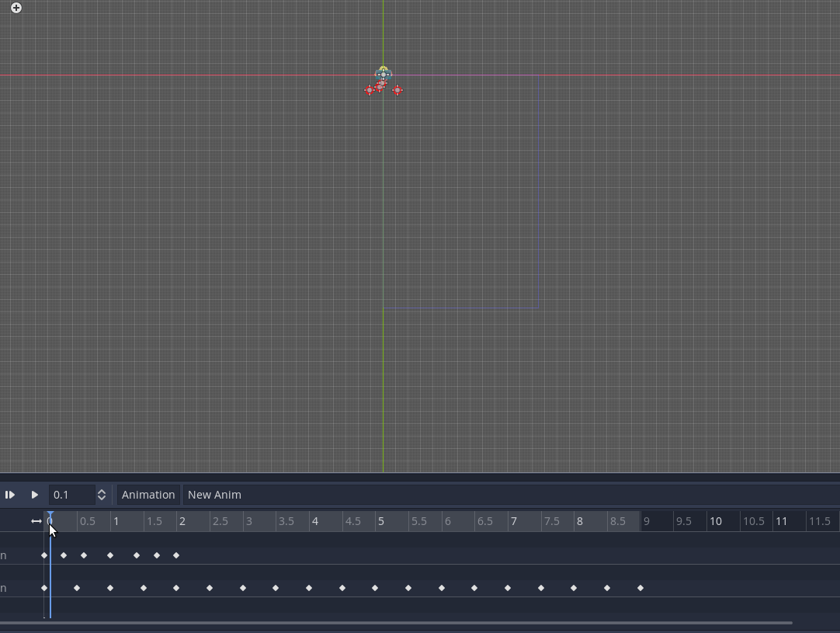Select upper track keyframe at 2 seconds
The width and height of the screenshot is (840, 633).
click(x=176, y=555)
